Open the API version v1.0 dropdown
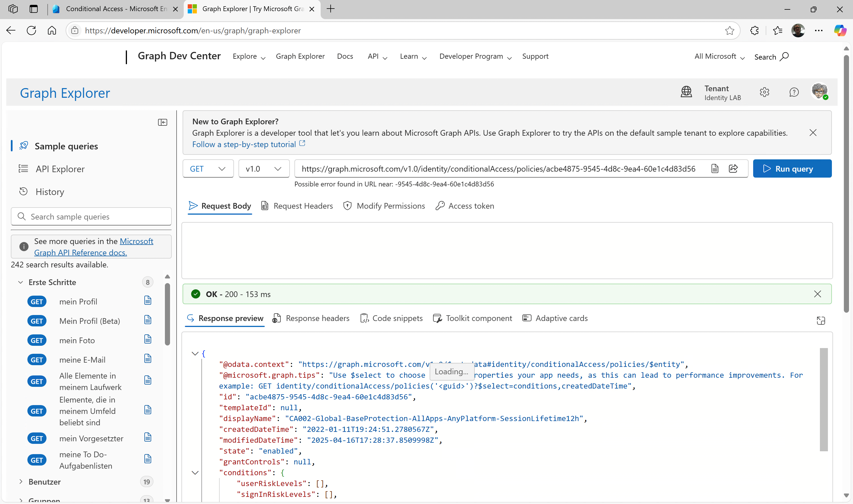Screen dimensions: 853x504 (264, 168)
